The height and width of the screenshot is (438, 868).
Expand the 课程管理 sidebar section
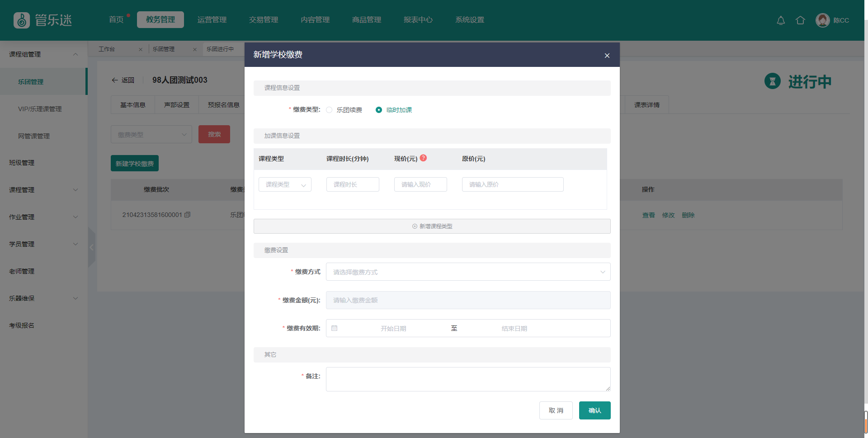pyautogui.click(x=43, y=190)
